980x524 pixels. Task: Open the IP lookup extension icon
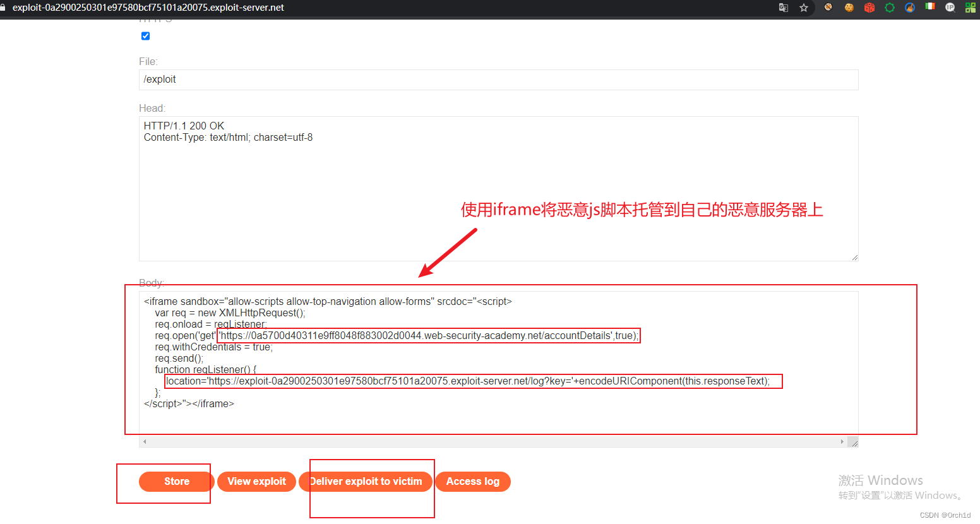coord(950,8)
